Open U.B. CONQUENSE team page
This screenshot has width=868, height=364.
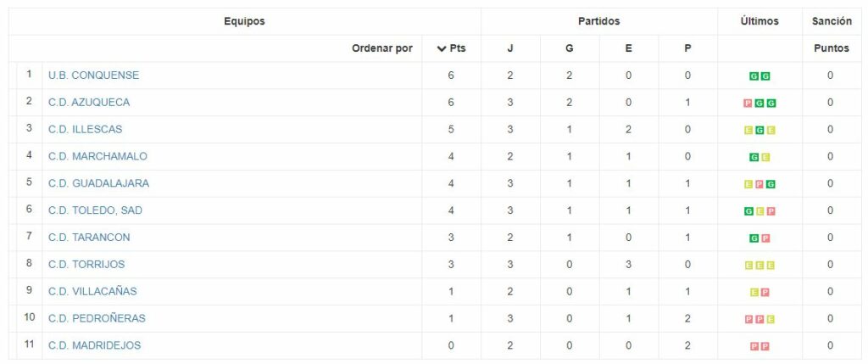click(93, 76)
